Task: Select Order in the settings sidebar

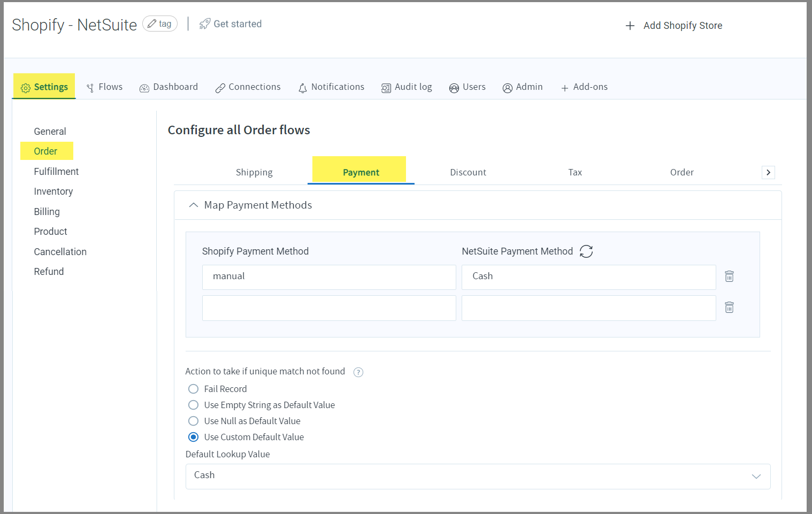Action: point(45,151)
